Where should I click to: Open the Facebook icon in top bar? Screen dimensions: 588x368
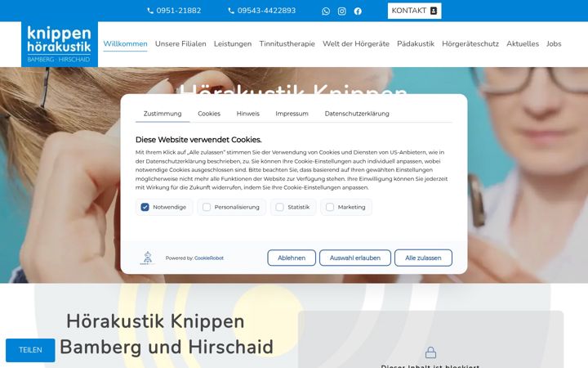click(x=358, y=11)
